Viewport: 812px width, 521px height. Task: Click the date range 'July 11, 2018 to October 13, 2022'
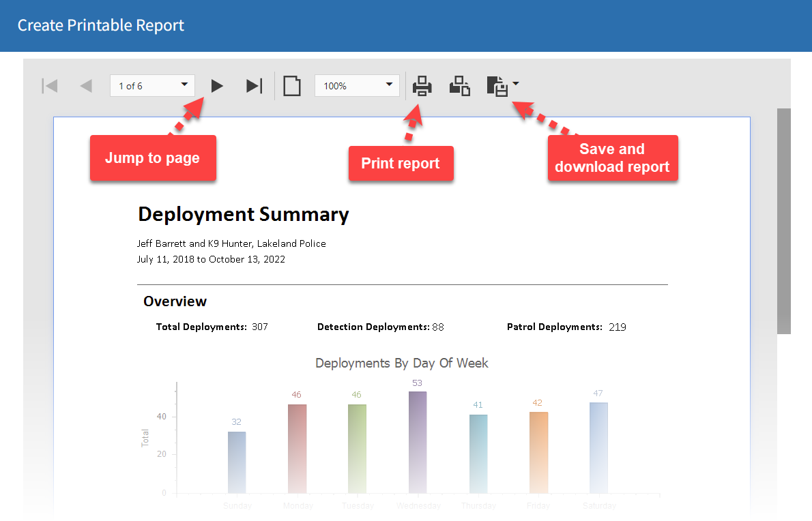[x=211, y=259]
